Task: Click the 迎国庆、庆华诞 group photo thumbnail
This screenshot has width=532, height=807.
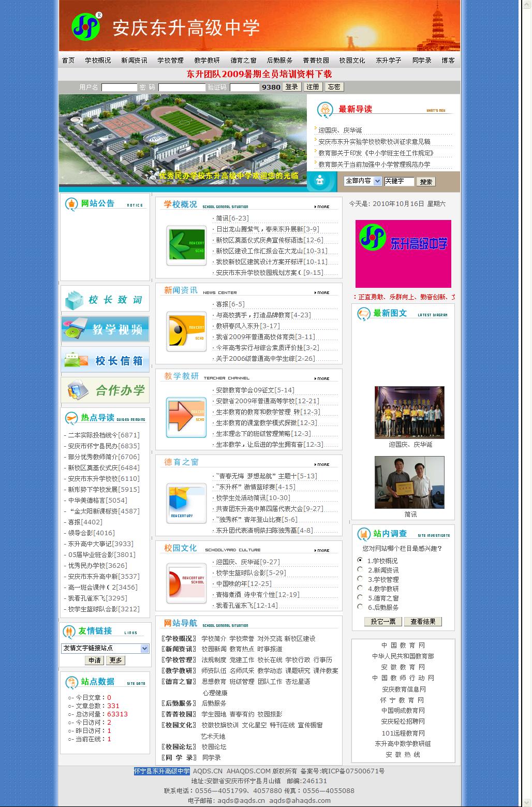Action: (x=409, y=412)
